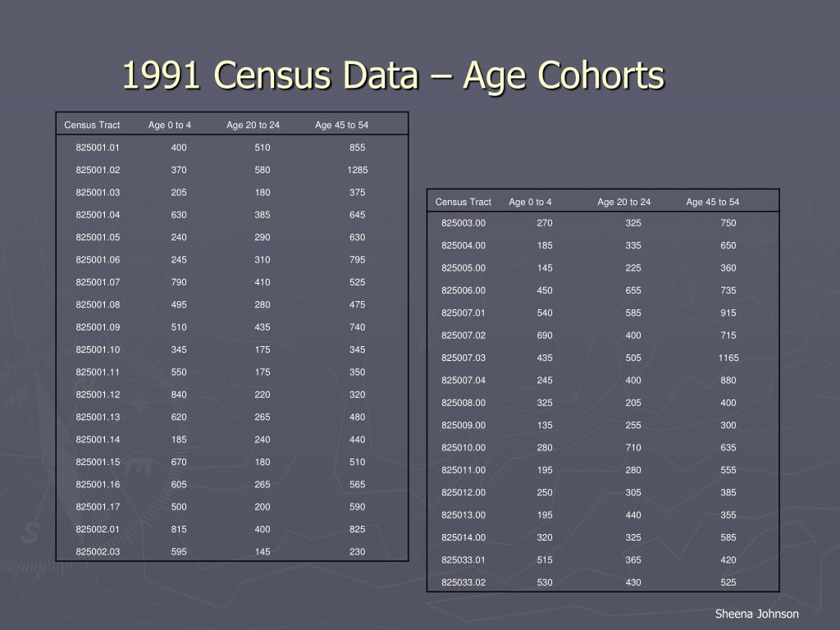The image size is (840, 630).
Task: Select census tract cell 825033.02
Action: click(463, 583)
